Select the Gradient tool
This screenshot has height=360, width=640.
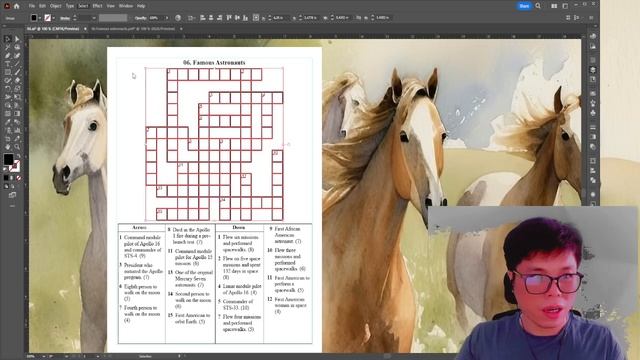[17, 113]
